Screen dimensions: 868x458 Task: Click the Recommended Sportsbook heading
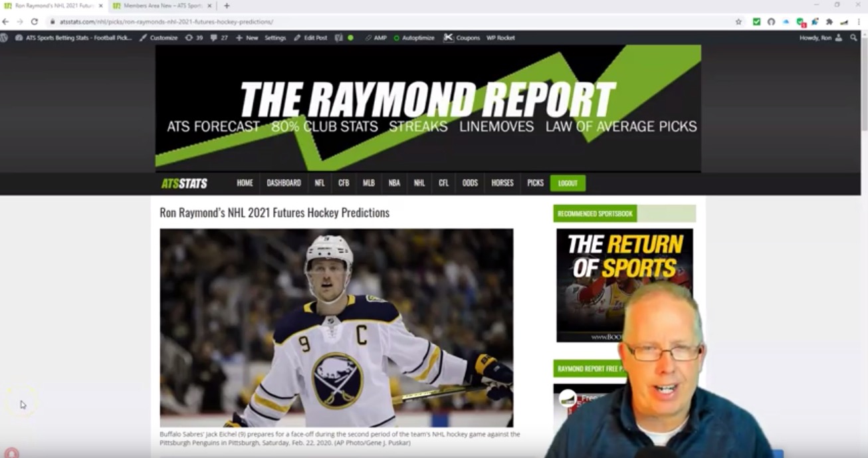595,213
